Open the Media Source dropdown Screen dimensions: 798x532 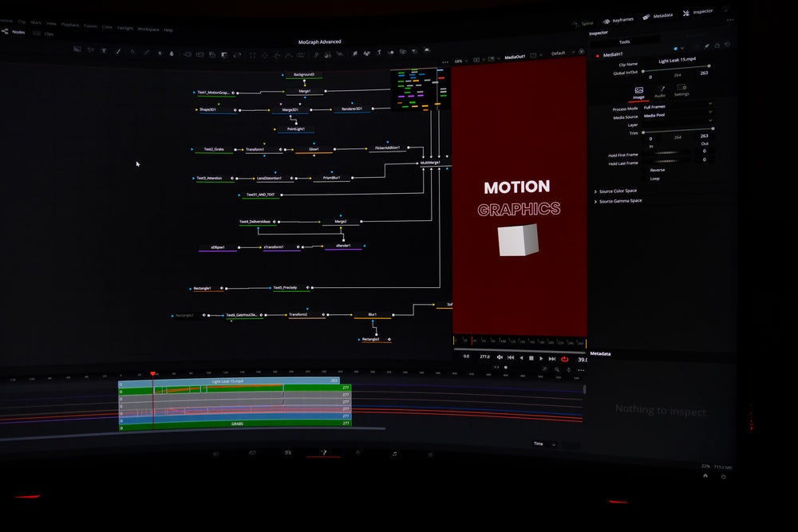677,116
